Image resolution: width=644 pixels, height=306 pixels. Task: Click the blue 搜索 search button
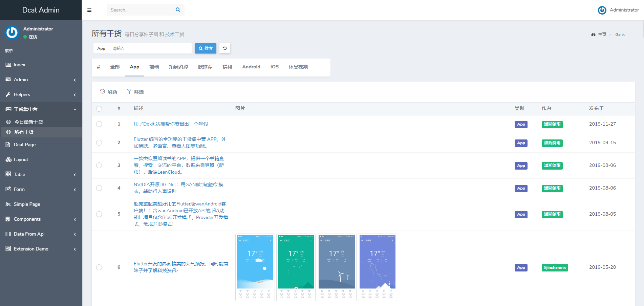pyautogui.click(x=206, y=48)
